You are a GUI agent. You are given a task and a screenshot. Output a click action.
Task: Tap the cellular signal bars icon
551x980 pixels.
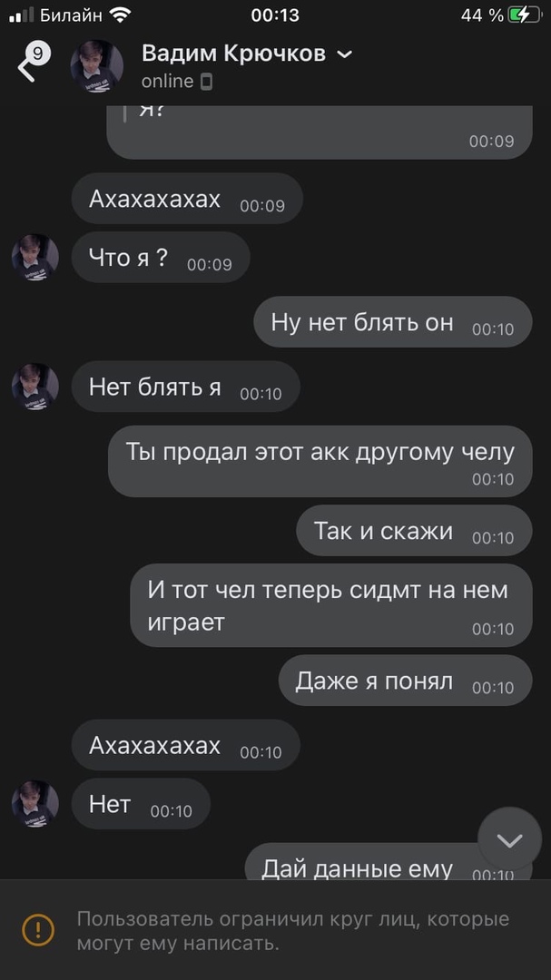22,15
